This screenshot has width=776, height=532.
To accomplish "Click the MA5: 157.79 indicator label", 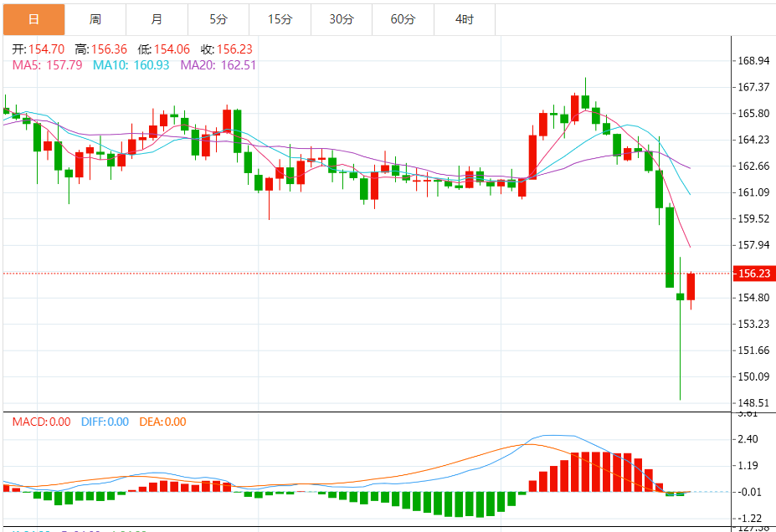I will tap(48, 65).
